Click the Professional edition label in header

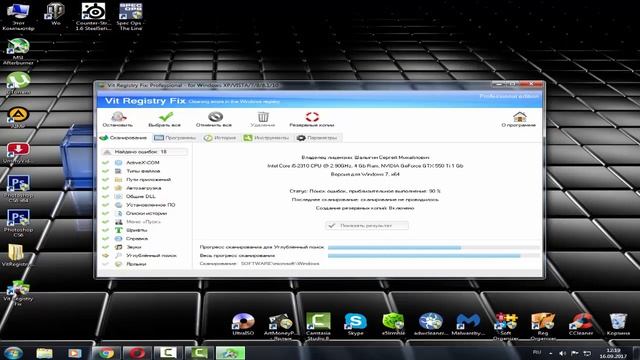[509, 96]
